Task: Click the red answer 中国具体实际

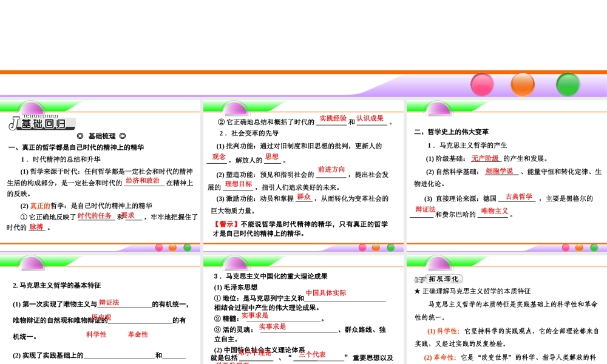Action: tap(326, 293)
